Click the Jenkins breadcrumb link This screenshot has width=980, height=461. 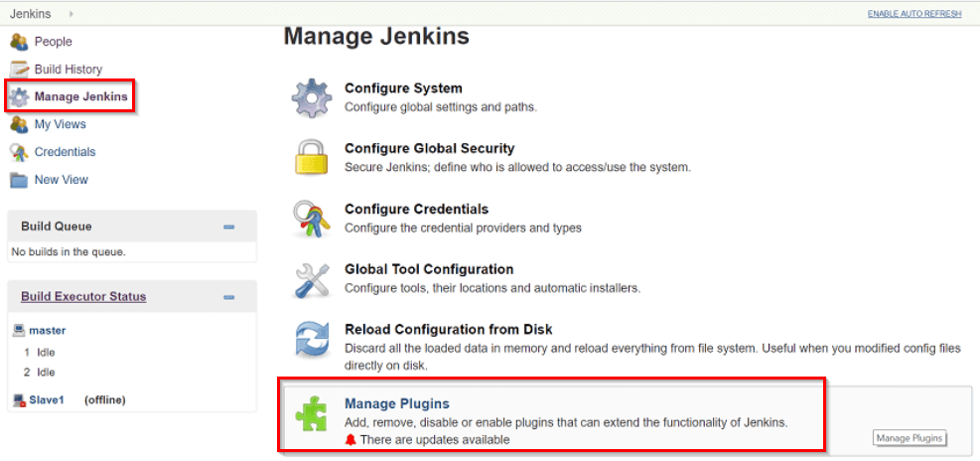click(31, 14)
